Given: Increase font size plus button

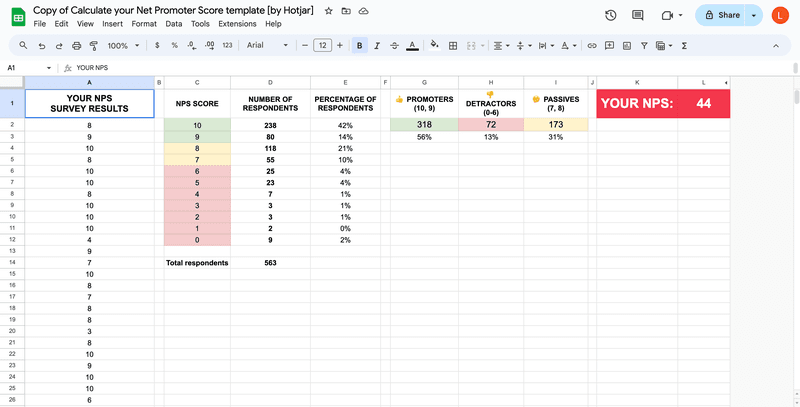Looking at the screenshot, I should click(x=340, y=45).
